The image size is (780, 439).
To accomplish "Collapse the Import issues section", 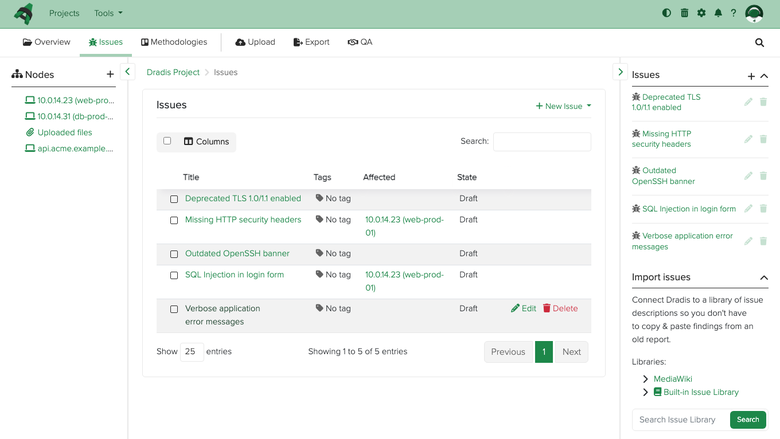I will (x=764, y=277).
